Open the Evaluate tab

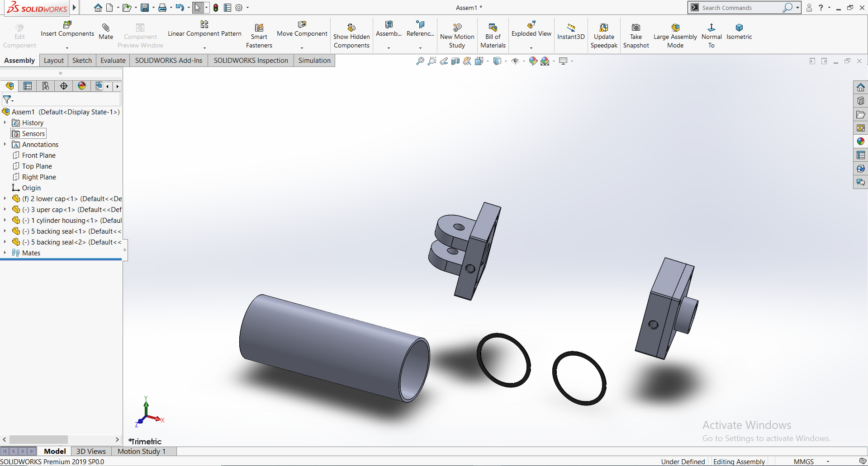tap(113, 61)
